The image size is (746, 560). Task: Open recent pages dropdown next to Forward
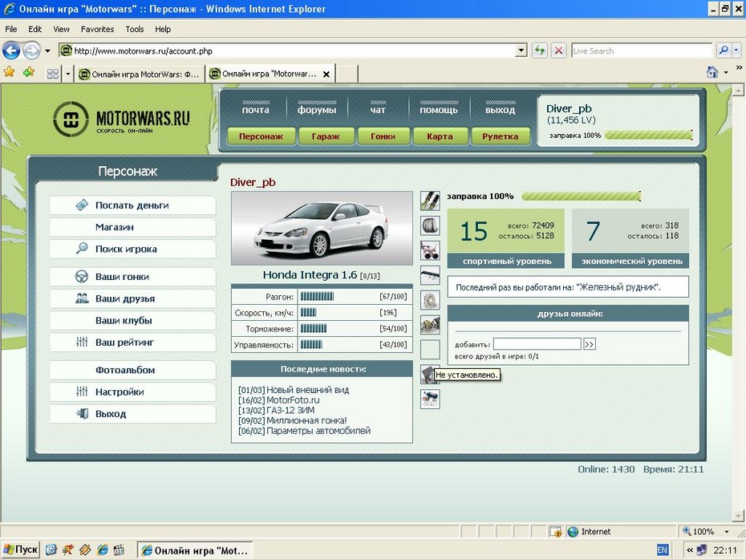point(47,51)
